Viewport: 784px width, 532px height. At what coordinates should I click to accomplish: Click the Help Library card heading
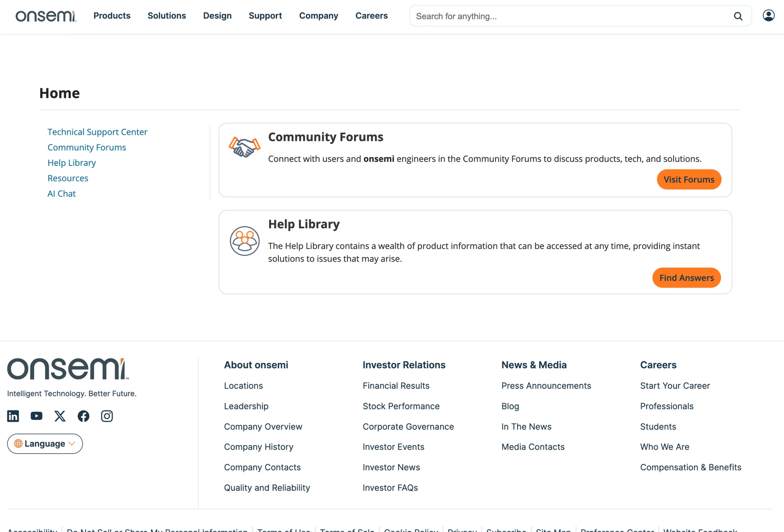pyautogui.click(x=304, y=224)
